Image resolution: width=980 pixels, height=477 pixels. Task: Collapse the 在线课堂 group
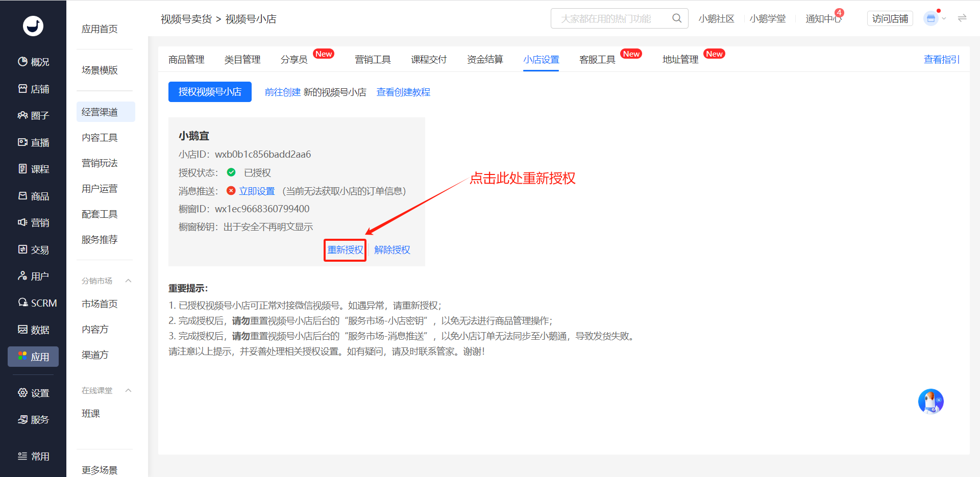[129, 390]
